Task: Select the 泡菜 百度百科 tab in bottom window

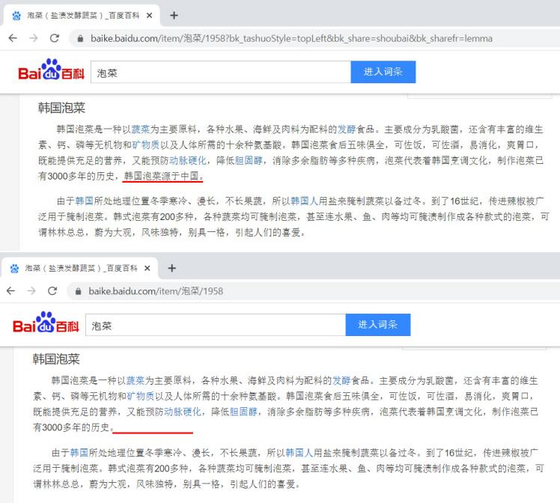Action: click(x=79, y=268)
